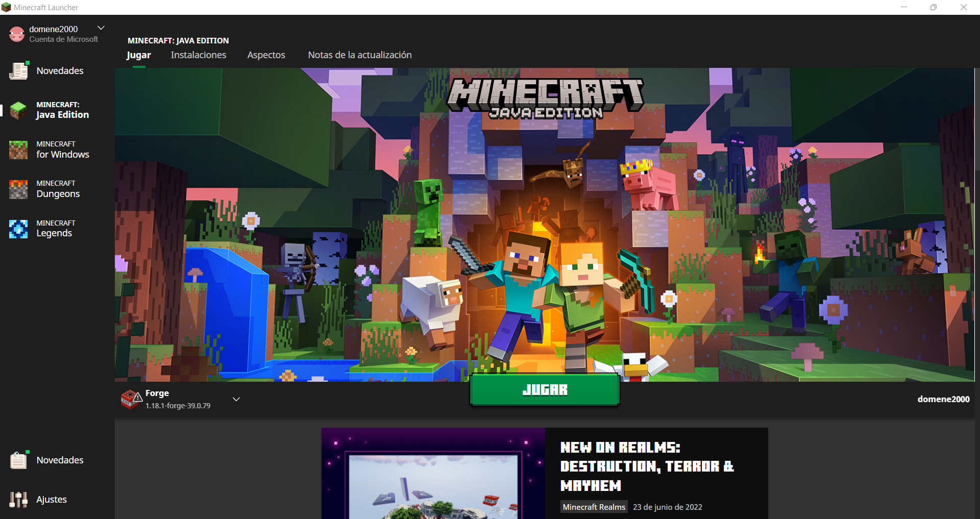Open the New on Realms news headline

pyautogui.click(x=647, y=466)
